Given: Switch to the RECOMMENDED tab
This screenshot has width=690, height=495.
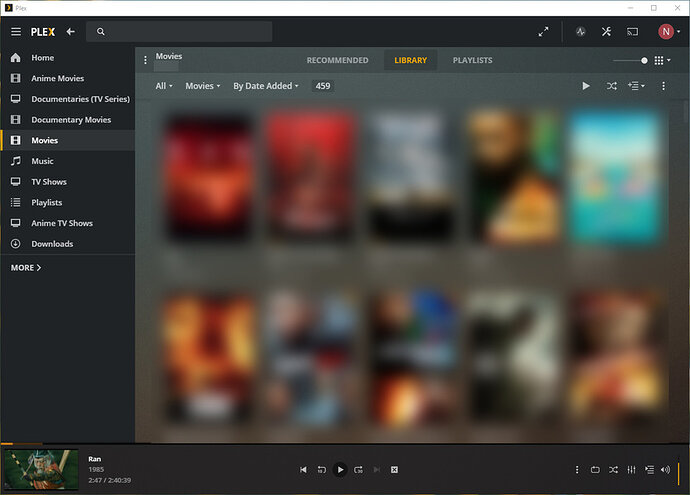Looking at the screenshot, I should coord(338,60).
